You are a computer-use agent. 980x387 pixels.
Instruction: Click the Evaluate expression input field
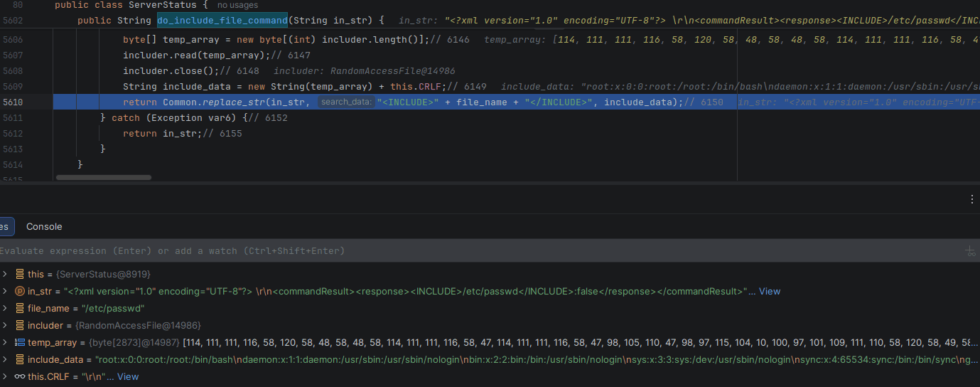[480, 251]
